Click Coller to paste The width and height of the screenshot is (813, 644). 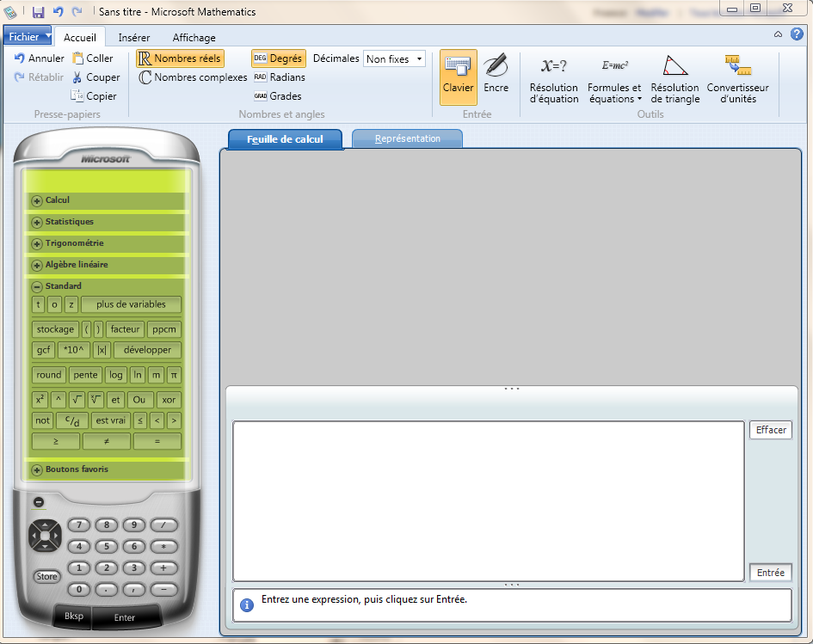93,58
